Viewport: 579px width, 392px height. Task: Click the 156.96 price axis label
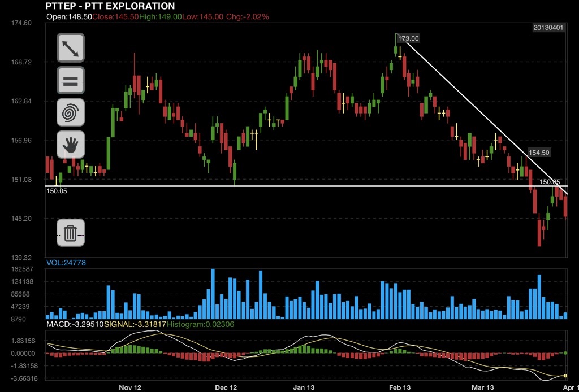click(21, 140)
